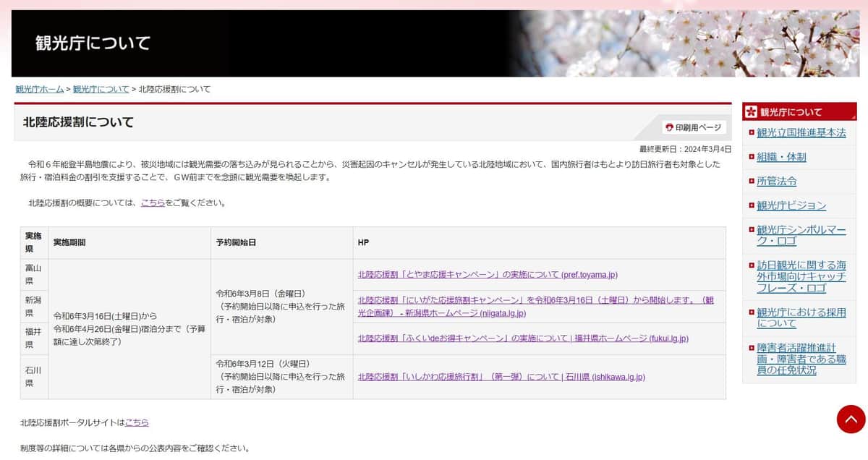Navigate to 観光庁ホーム via breadcrumb
Viewport: 868px width, 460px height.
[x=39, y=88]
